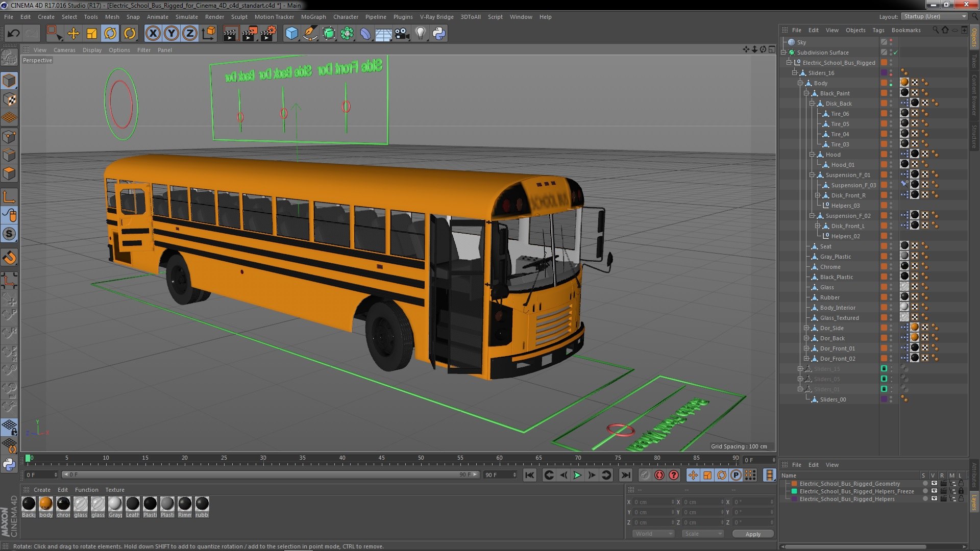This screenshot has height=551, width=980.
Task: Select the Scale tool
Action: pyautogui.click(x=92, y=34)
